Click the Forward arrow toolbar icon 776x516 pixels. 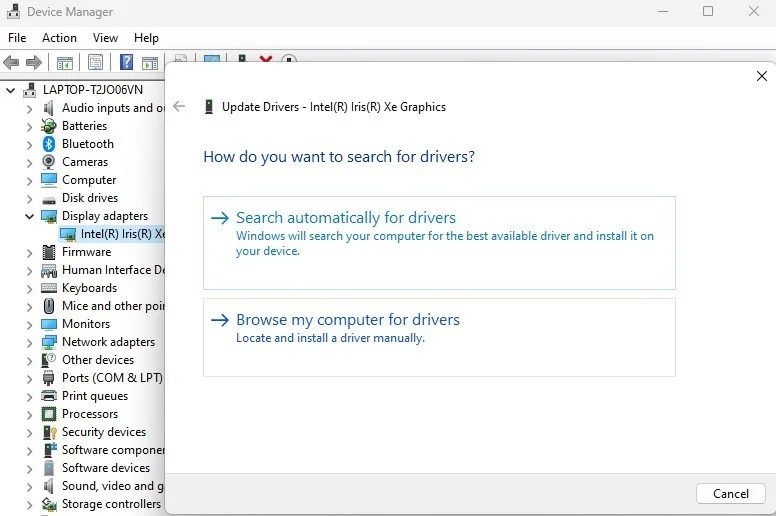[34, 63]
